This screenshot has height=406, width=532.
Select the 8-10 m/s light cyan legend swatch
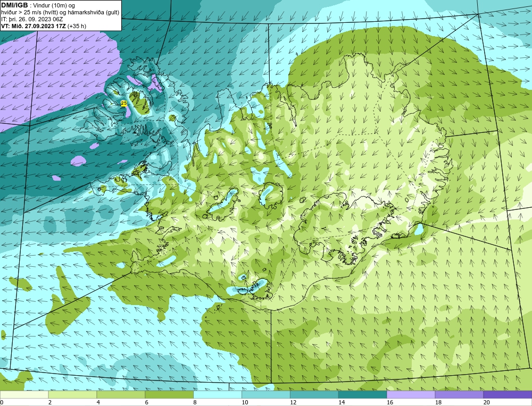(x=218, y=394)
